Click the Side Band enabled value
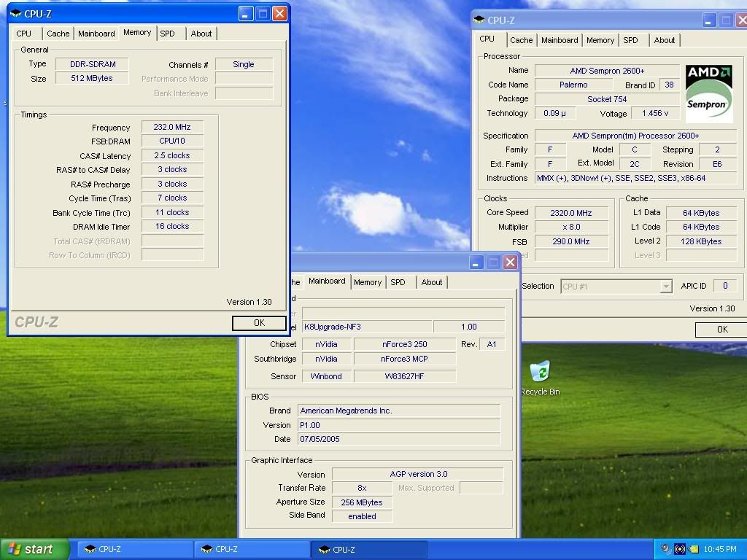The height and width of the screenshot is (560, 747). pyautogui.click(x=362, y=516)
